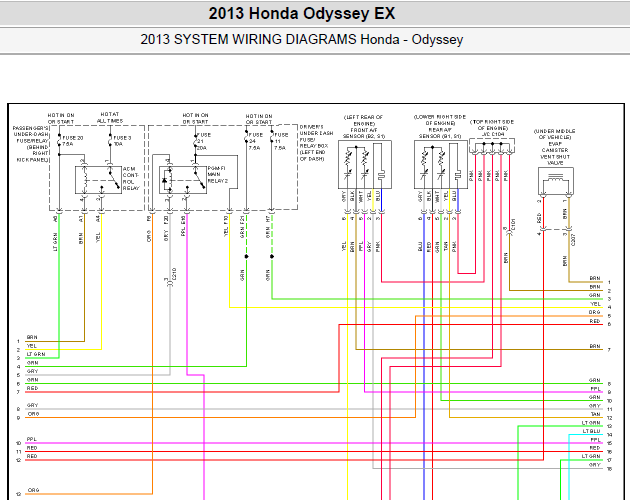The width and height of the screenshot is (630, 500).
Task: Click "HOT IN ON OR START" above FUSE 20
Action: click(61, 118)
